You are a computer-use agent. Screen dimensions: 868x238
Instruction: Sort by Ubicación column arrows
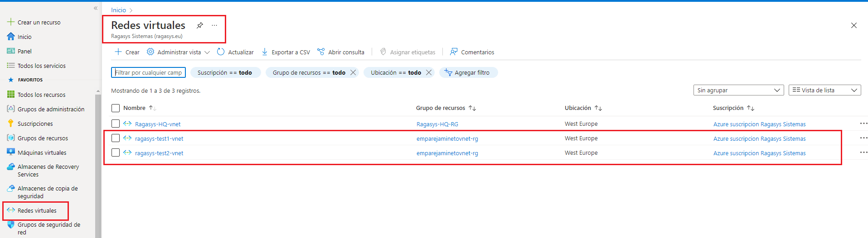click(x=598, y=108)
